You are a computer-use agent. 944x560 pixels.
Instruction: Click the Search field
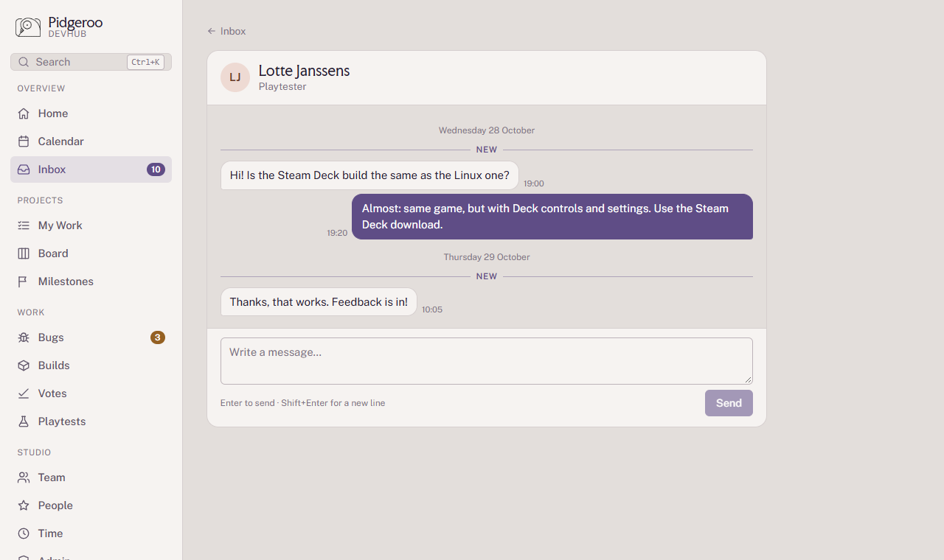[91, 62]
